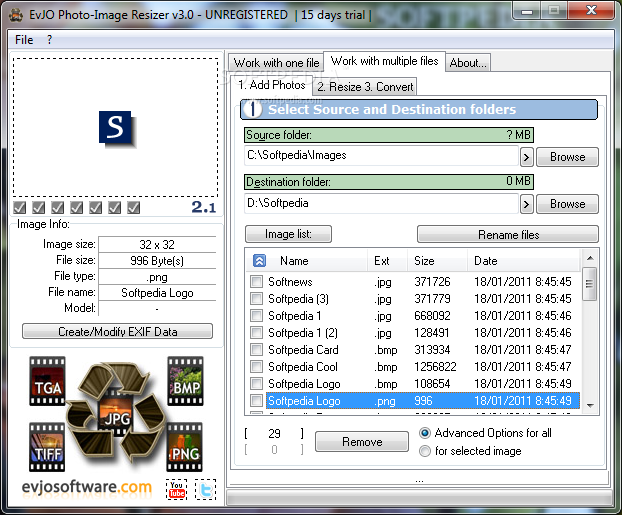Click the app icon in title bar
This screenshot has height=515, width=622.
pos(16,15)
